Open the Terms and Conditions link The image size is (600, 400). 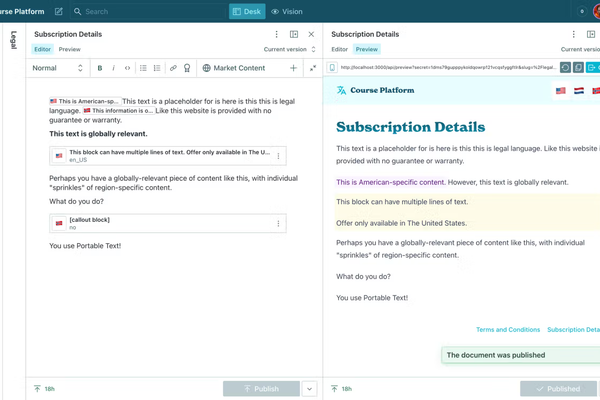click(508, 330)
